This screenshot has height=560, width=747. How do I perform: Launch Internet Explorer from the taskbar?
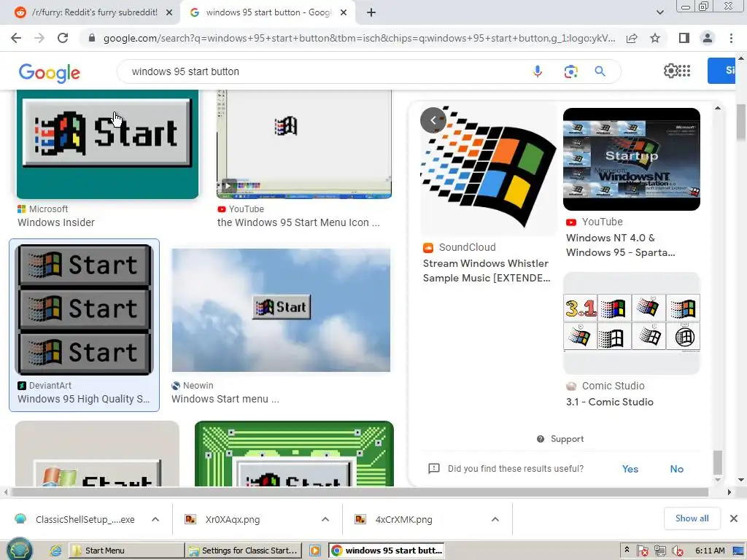point(55,551)
